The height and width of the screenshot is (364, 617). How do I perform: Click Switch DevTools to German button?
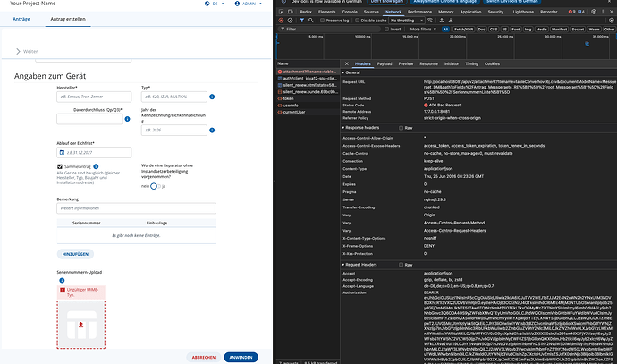pos(512,2)
